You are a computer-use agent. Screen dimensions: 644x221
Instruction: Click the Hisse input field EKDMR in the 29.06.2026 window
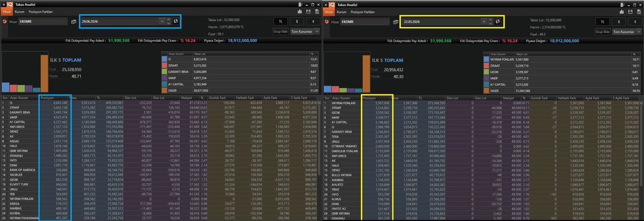click(x=43, y=22)
